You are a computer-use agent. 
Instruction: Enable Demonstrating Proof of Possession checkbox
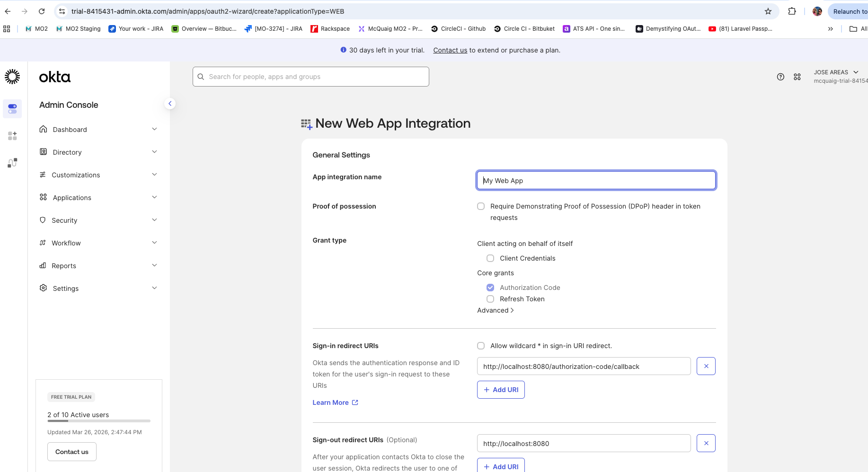(x=481, y=206)
